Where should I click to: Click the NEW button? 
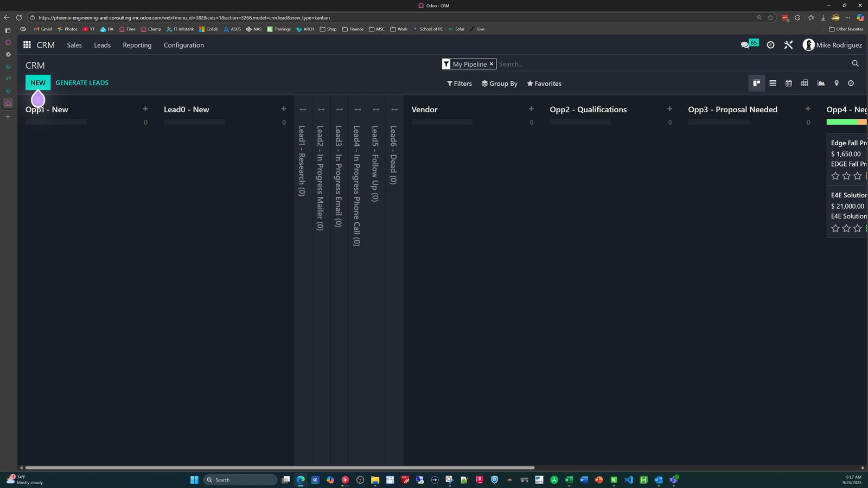(38, 82)
